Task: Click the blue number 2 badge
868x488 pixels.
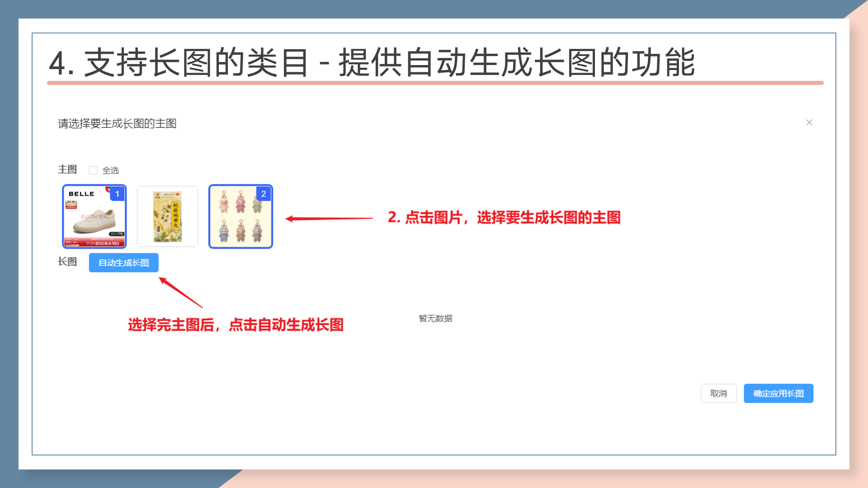Action: pyautogui.click(x=264, y=194)
